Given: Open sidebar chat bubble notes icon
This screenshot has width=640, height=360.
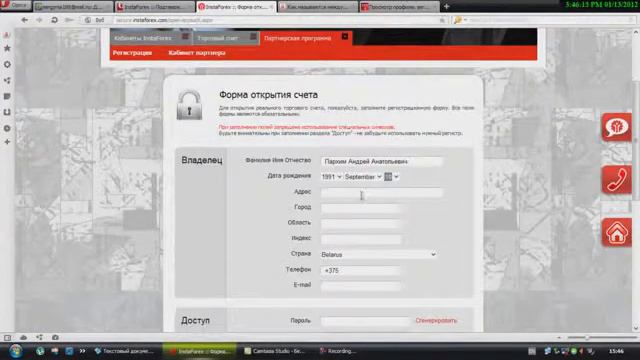Looking at the screenshot, I should [x=7, y=97].
